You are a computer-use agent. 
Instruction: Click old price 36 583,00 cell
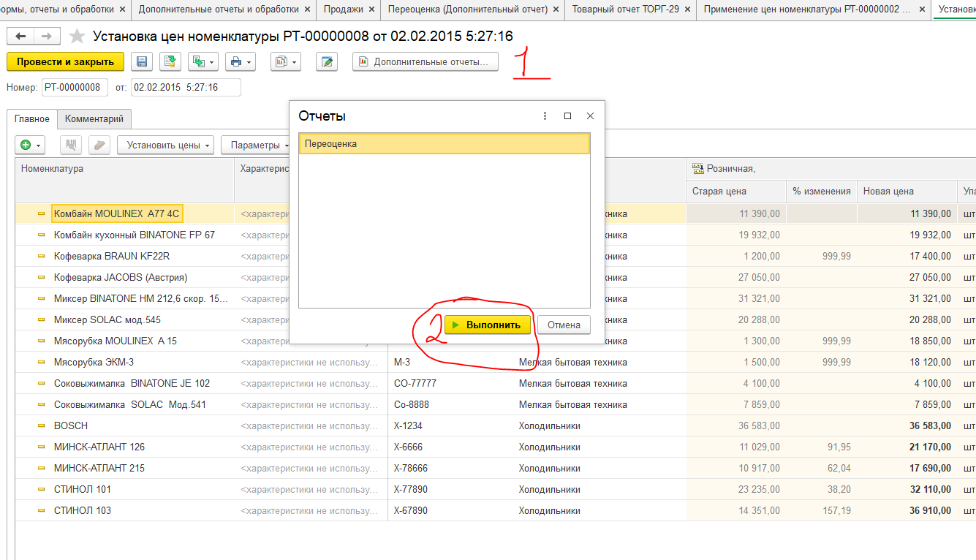tap(736, 425)
